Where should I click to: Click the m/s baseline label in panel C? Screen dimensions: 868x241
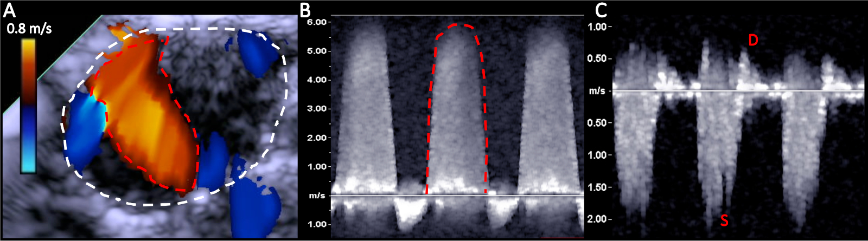click(597, 91)
